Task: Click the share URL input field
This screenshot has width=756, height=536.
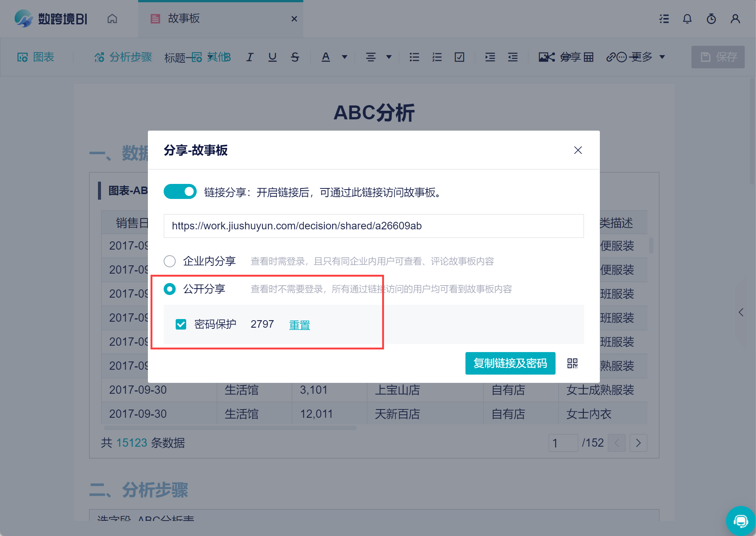Action: tap(373, 226)
